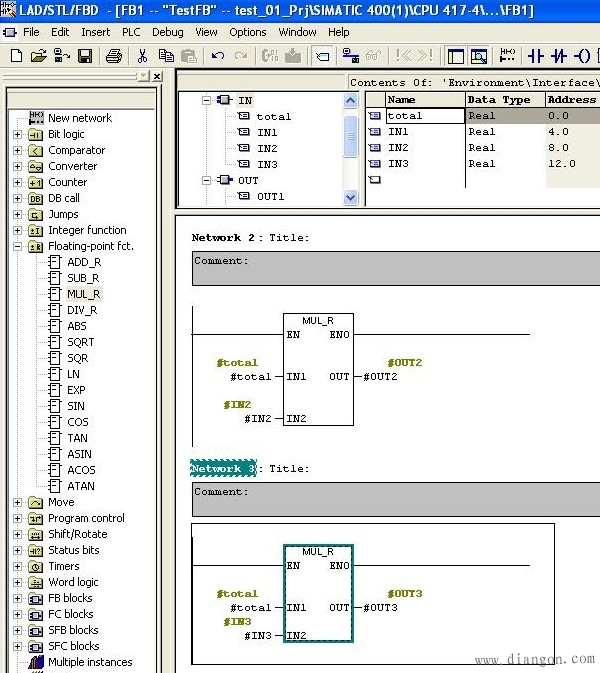600x673 pixels.
Task: Expand the Bit logic folder
Action: coord(17,134)
